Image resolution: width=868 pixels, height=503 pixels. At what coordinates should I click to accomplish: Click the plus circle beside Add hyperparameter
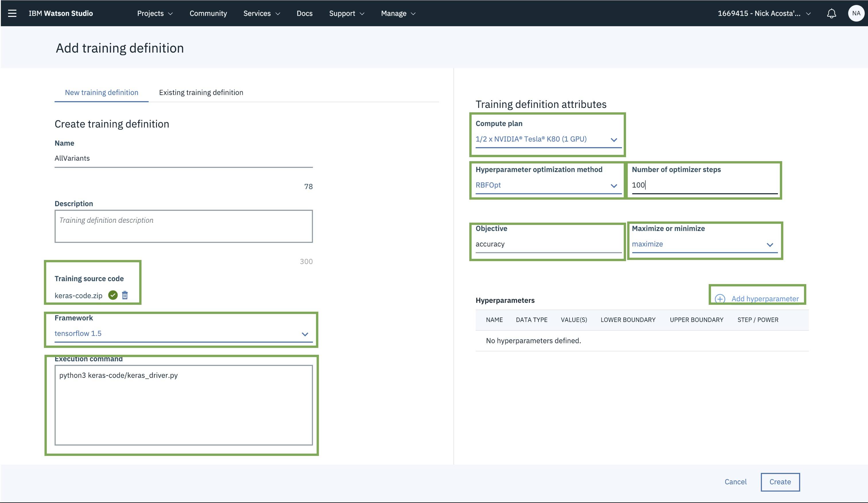(x=720, y=298)
